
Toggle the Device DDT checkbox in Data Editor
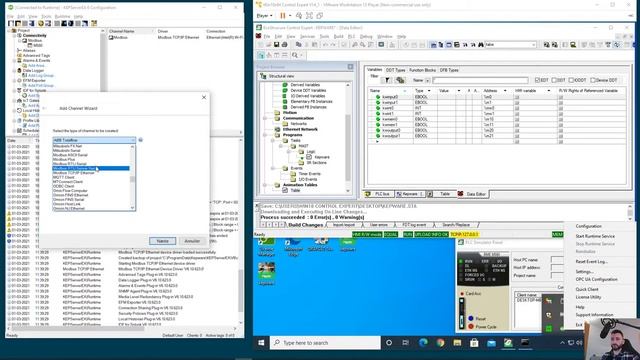click(x=593, y=80)
